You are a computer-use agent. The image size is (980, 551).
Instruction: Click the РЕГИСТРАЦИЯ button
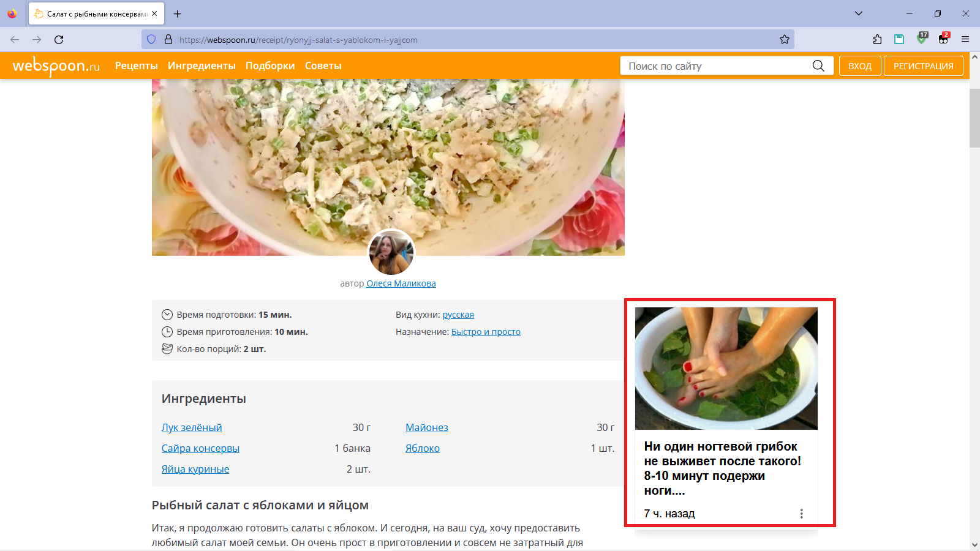[923, 66]
